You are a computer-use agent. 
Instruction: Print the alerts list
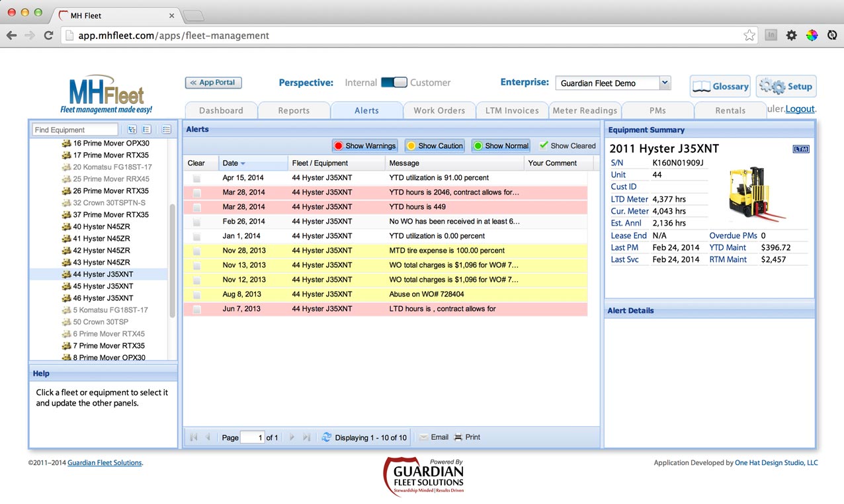pyautogui.click(x=467, y=437)
